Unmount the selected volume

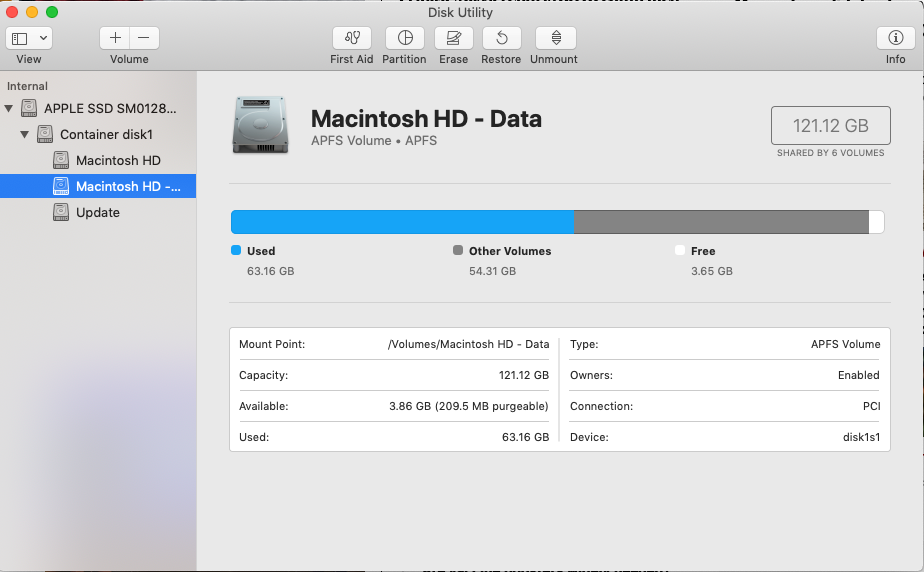[556, 38]
